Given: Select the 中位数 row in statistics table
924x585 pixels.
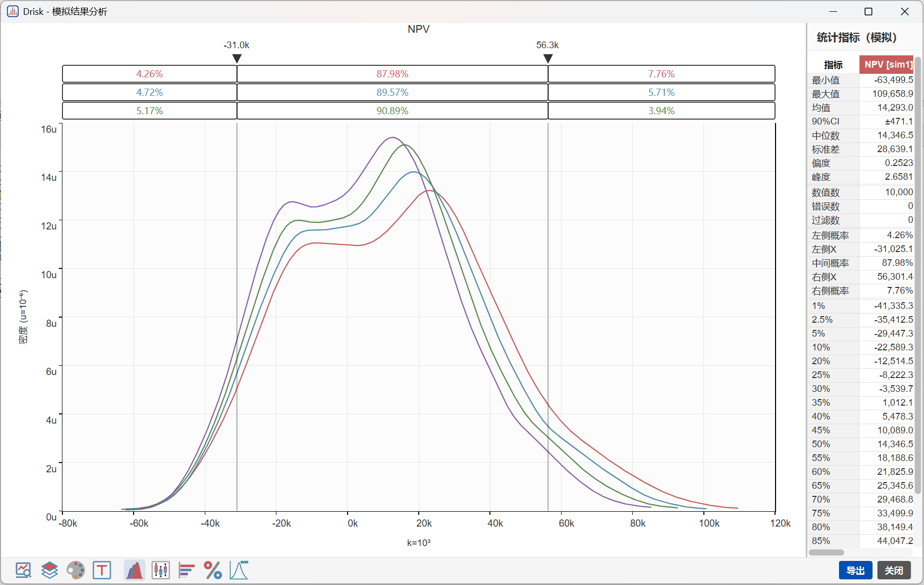Looking at the screenshot, I should [x=861, y=135].
